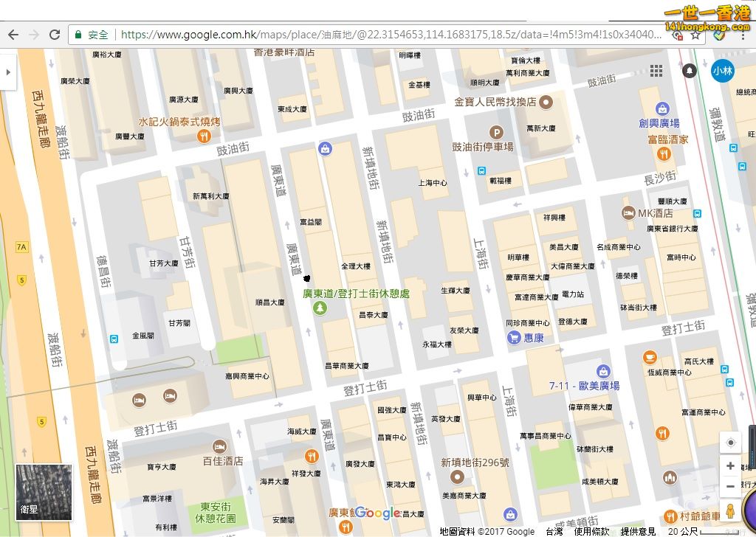This screenshot has width=756, height=537.
Task: Reload the Google Maps page
Action: click(55, 35)
